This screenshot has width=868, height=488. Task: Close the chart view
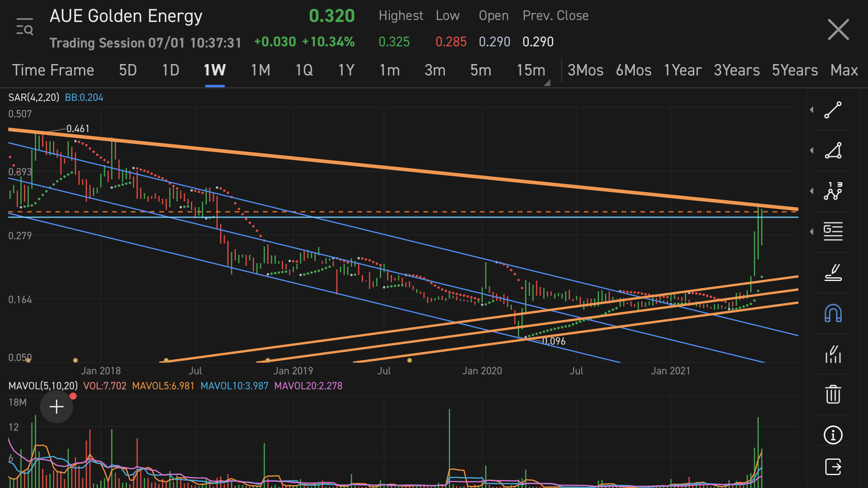click(838, 29)
